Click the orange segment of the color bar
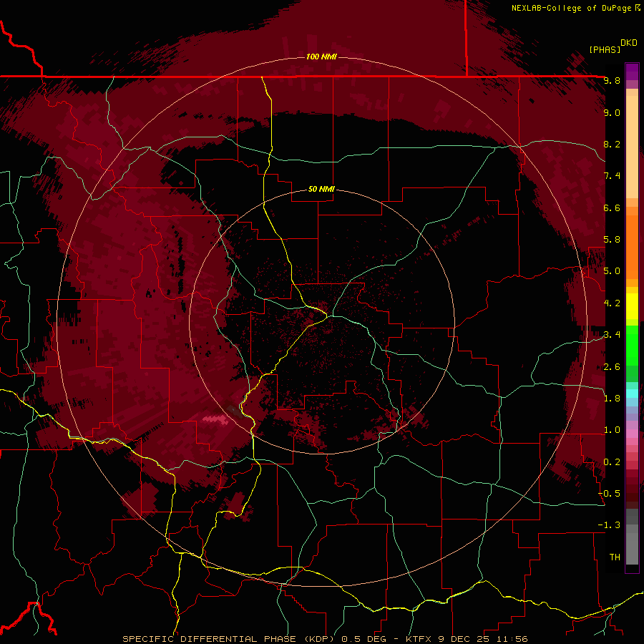 click(x=632, y=246)
